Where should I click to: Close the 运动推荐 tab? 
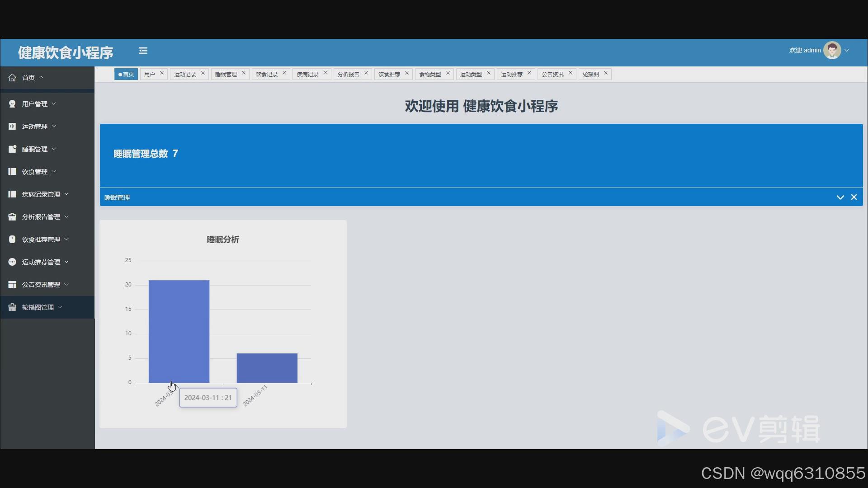tap(529, 73)
